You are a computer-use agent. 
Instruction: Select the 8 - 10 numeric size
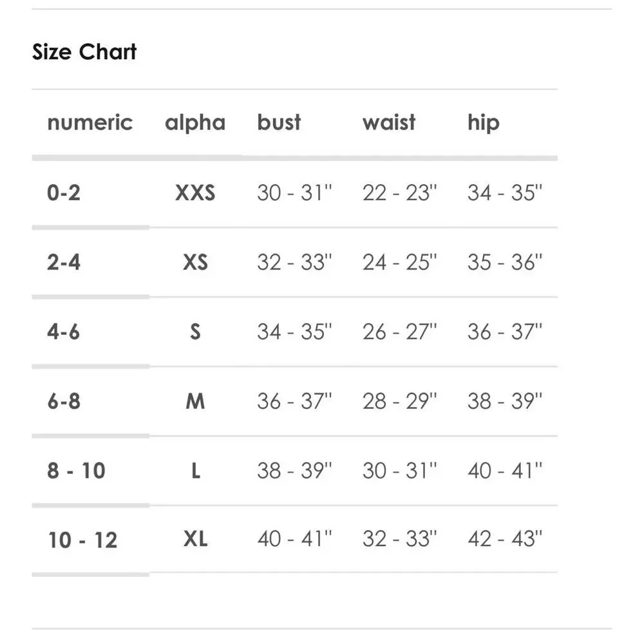coord(77,470)
